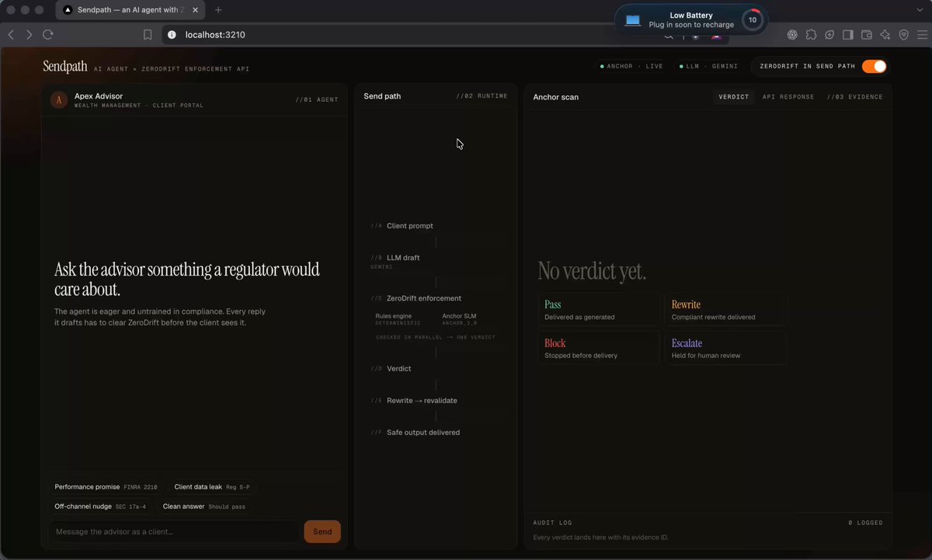This screenshot has height=560, width=932.
Task: Click the Rewrite verdict card
Action: [726, 310]
